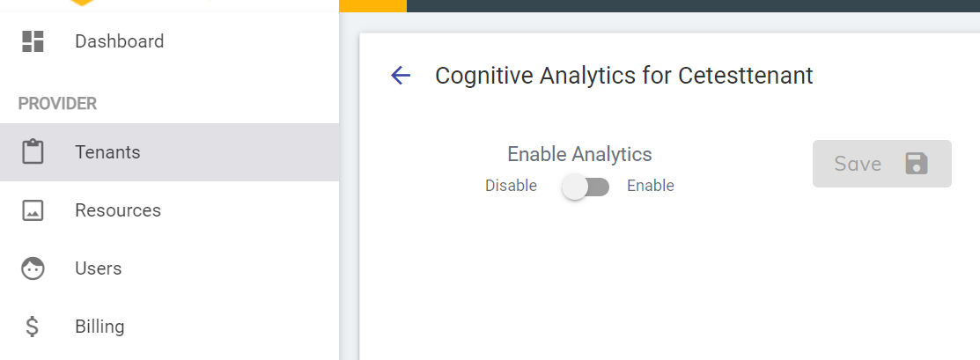Open the Dashboard menu item
980x360 pixels.
coord(119,41)
